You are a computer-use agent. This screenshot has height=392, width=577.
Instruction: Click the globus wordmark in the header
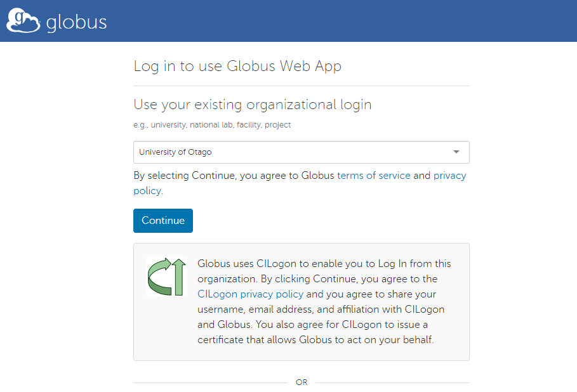point(76,21)
